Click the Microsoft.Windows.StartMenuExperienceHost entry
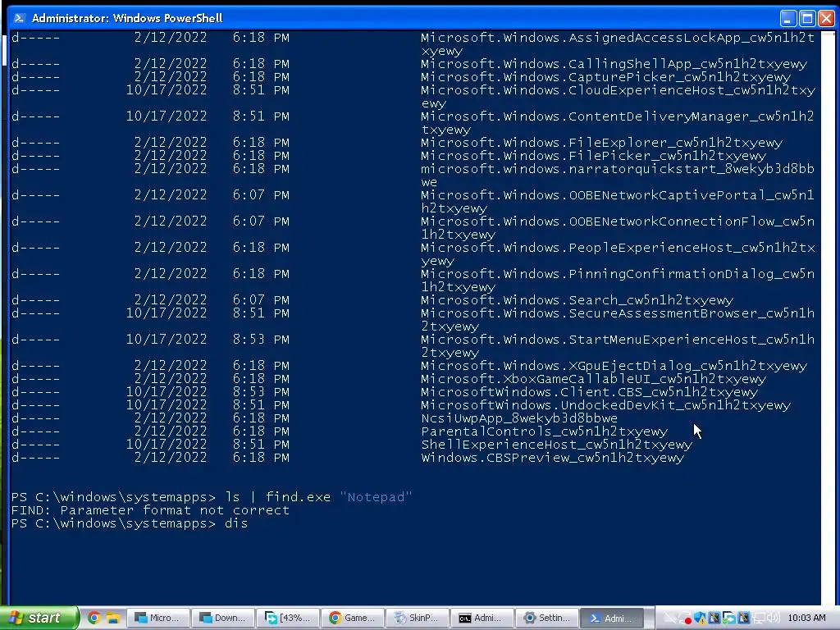 (617, 346)
